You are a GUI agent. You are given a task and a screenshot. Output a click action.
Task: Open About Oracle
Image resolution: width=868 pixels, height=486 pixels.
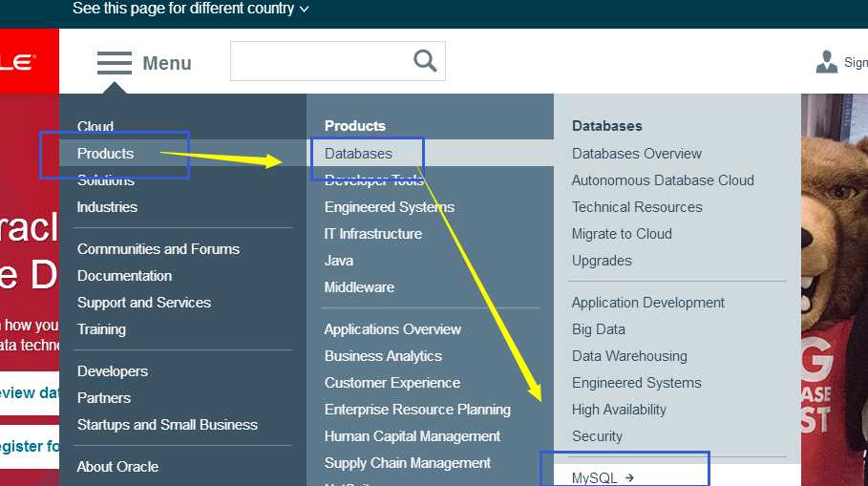117,467
